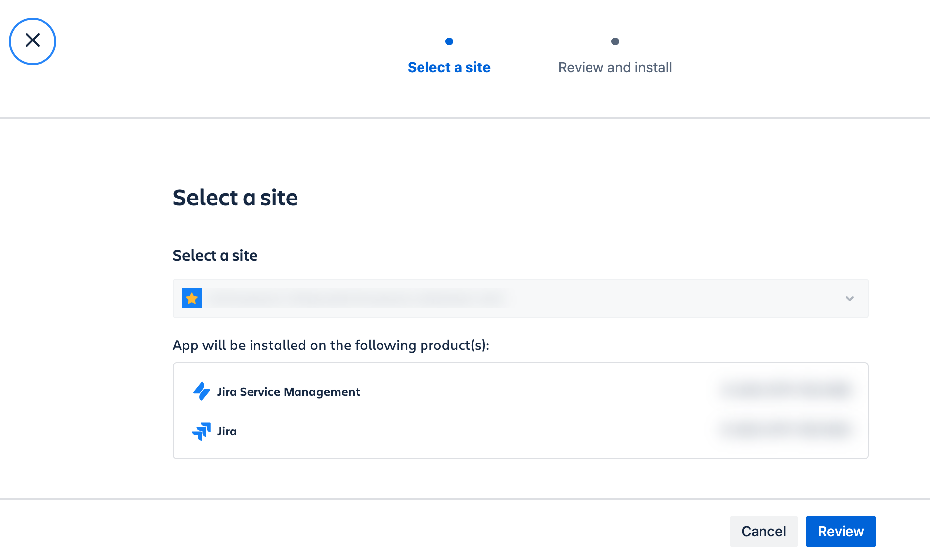Click the Select a site field label
930x560 pixels.
pyautogui.click(x=215, y=255)
